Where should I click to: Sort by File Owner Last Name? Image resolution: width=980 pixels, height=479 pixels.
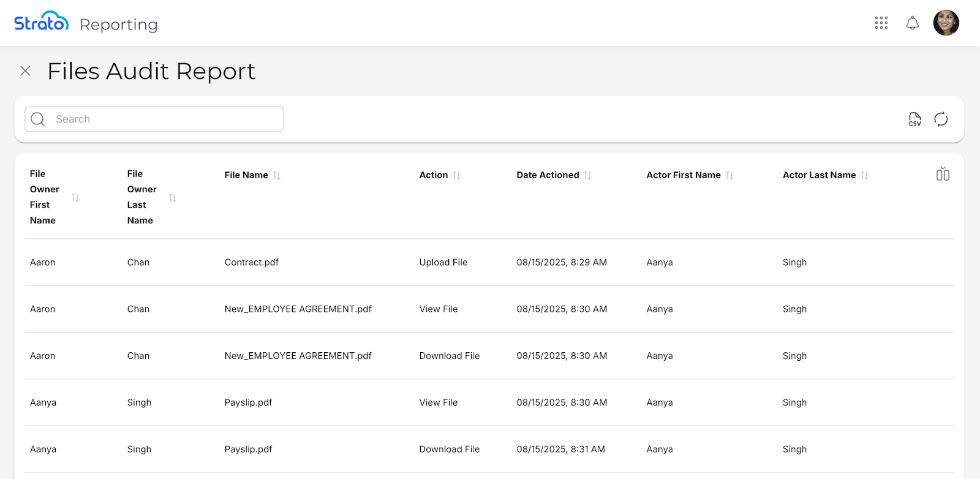[173, 197]
